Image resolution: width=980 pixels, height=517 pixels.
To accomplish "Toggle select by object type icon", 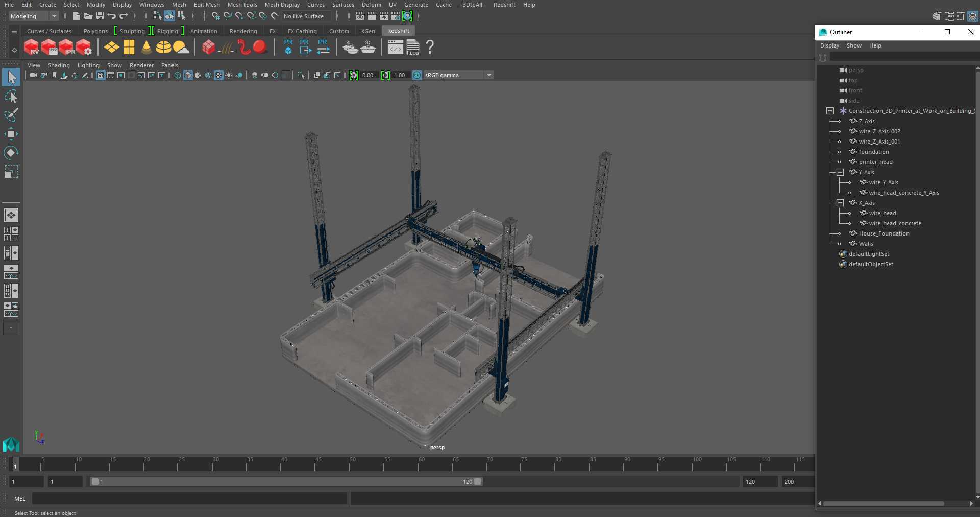I will click(169, 16).
